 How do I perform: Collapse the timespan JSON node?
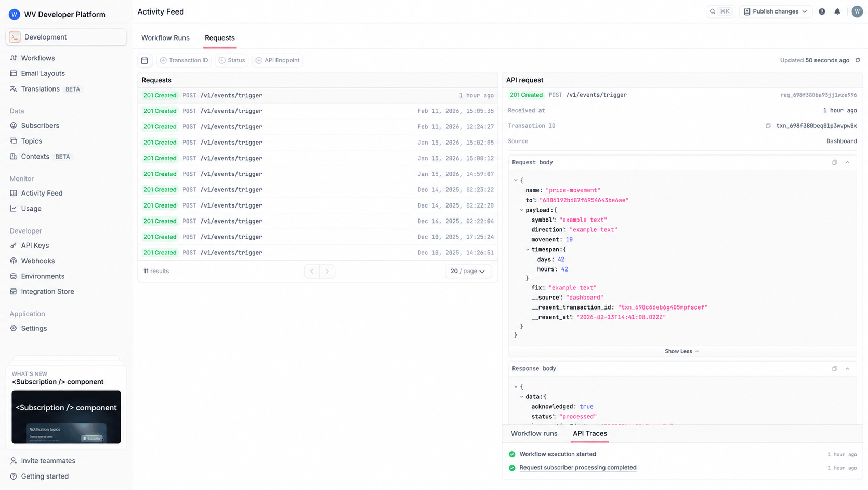pyautogui.click(x=528, y=250)
